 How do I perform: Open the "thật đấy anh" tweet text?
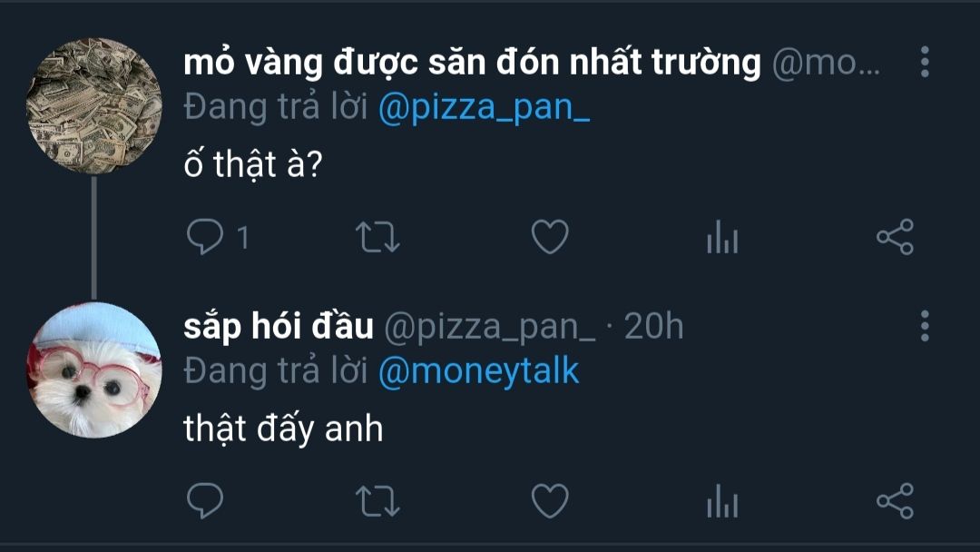click(283, 429)
